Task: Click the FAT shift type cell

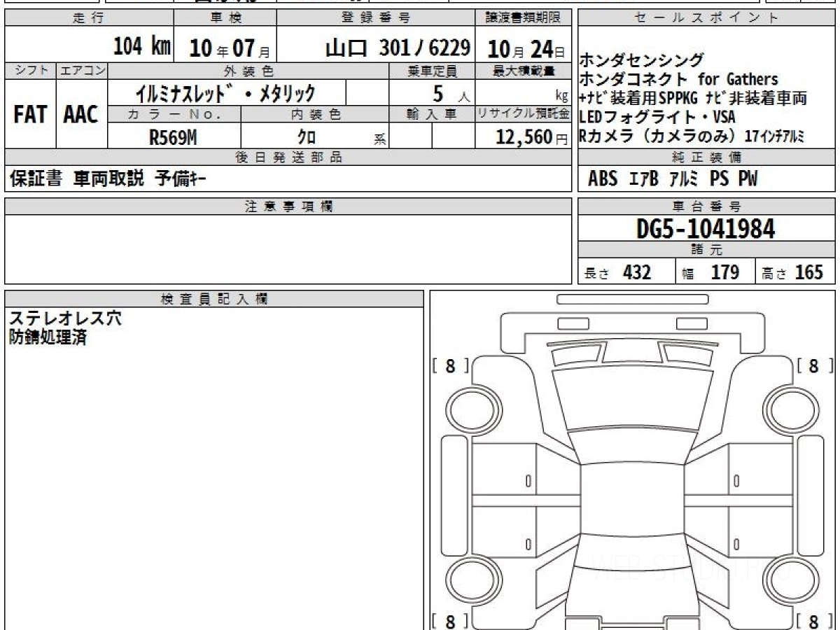Action: [30, 115]
